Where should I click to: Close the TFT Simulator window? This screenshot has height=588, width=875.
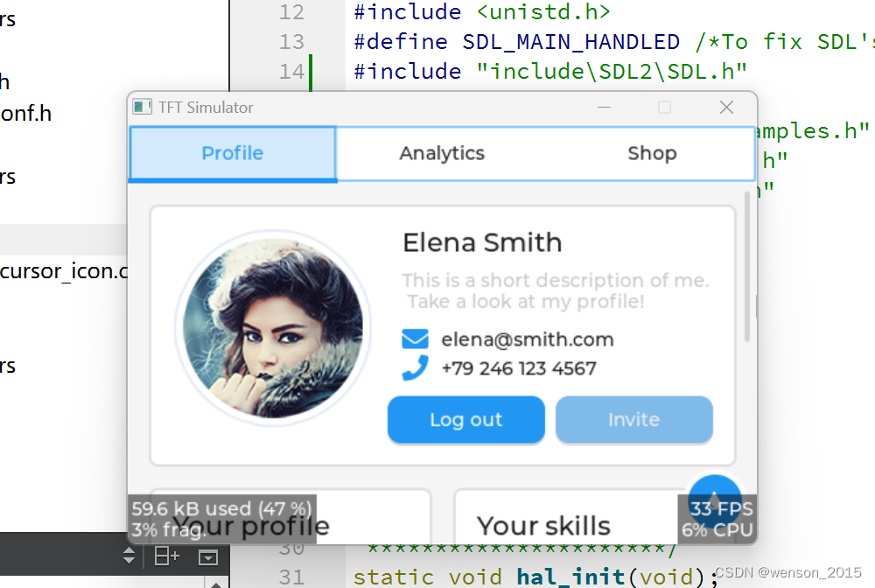coord(726,107)
